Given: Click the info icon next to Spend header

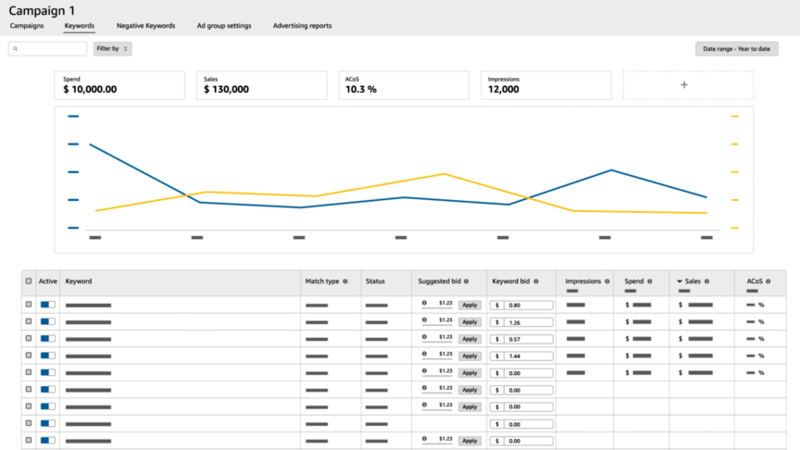Looking at the screenshot, I should pyautogui.click(x=650, y=282).
